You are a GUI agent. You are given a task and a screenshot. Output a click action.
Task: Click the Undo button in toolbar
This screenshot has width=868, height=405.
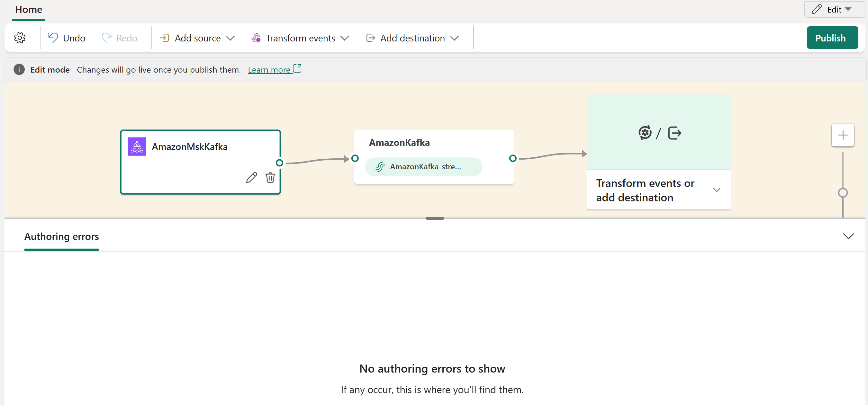67,38
